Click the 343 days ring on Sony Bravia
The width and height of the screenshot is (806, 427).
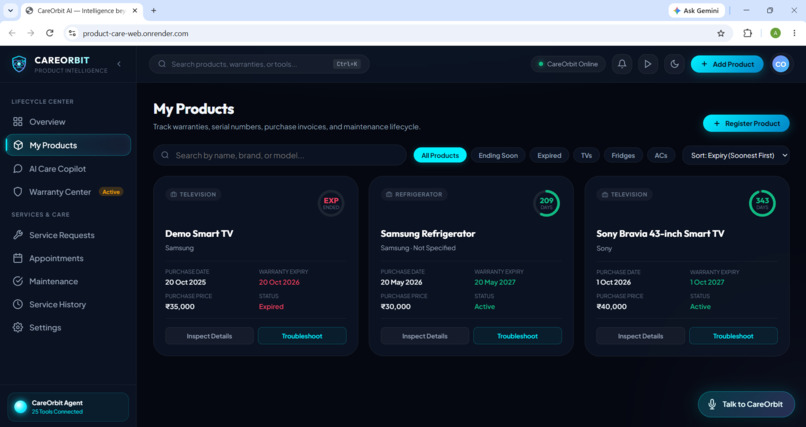762,203
